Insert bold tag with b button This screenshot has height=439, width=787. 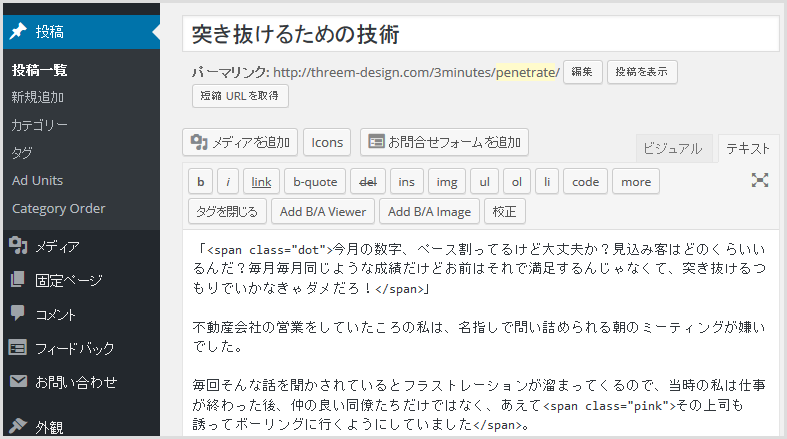tap(200, 181)
